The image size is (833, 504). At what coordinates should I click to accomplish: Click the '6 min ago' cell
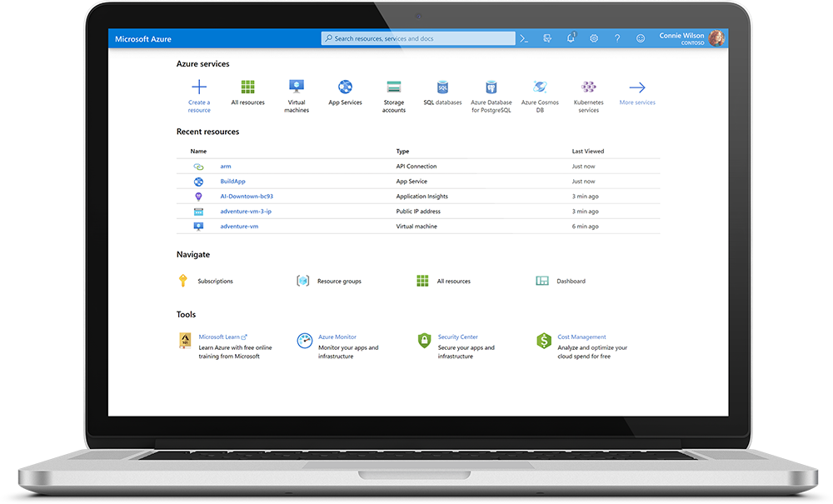click(x=585, y=227)
